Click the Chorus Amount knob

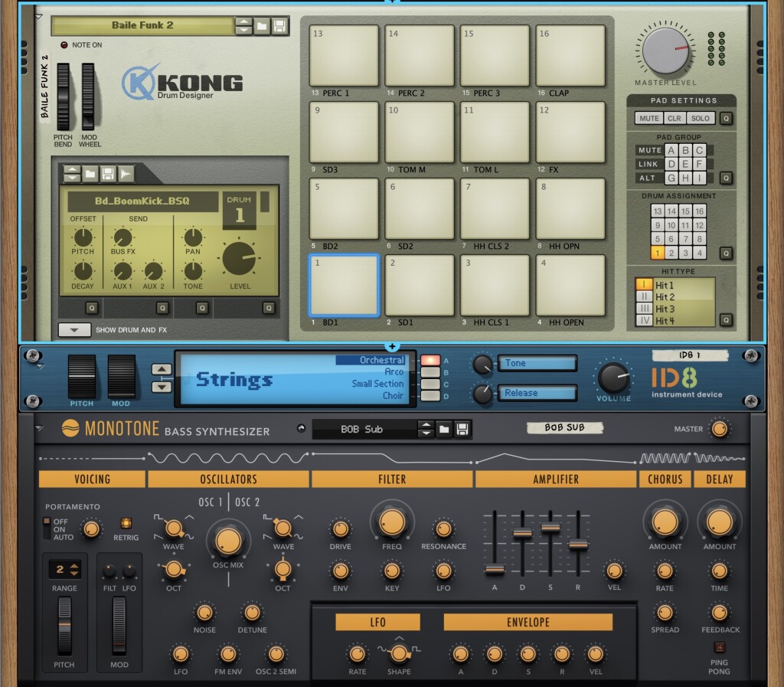pos(665,522)
